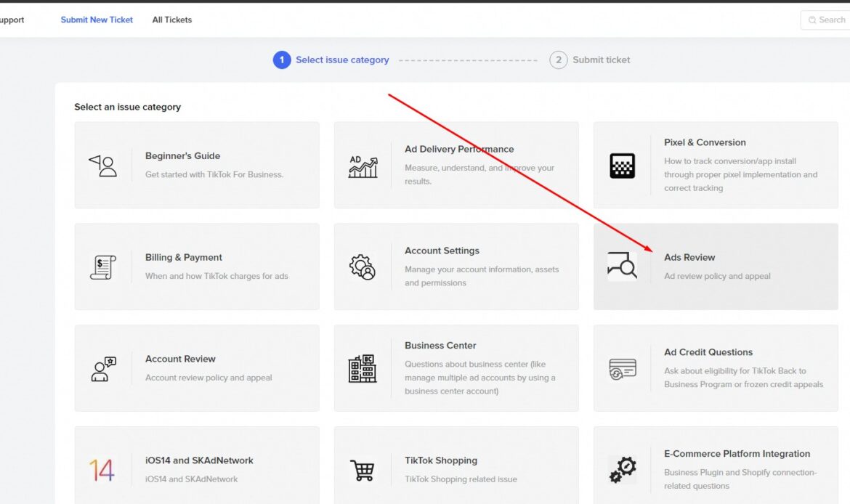Click the Business Center building icon
The image size is (850, 504).
362,368
